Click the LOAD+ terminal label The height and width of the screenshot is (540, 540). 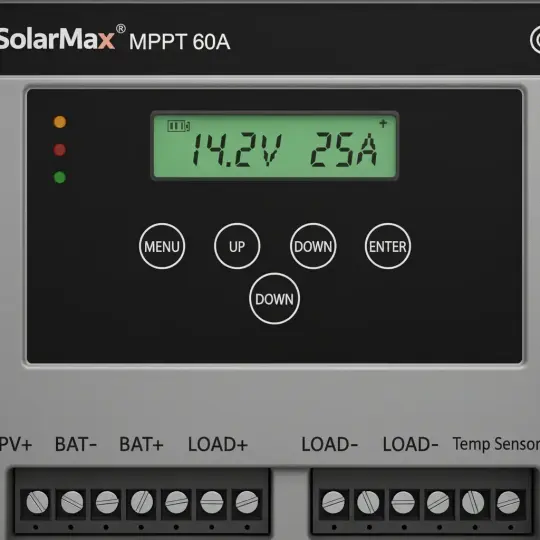coord(218,444)
